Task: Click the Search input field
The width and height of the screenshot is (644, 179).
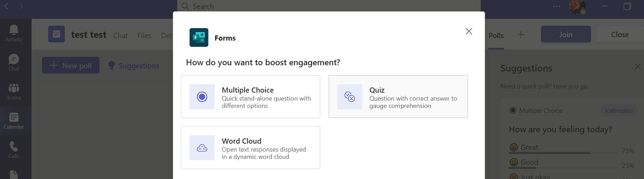Action: point(329,6)
